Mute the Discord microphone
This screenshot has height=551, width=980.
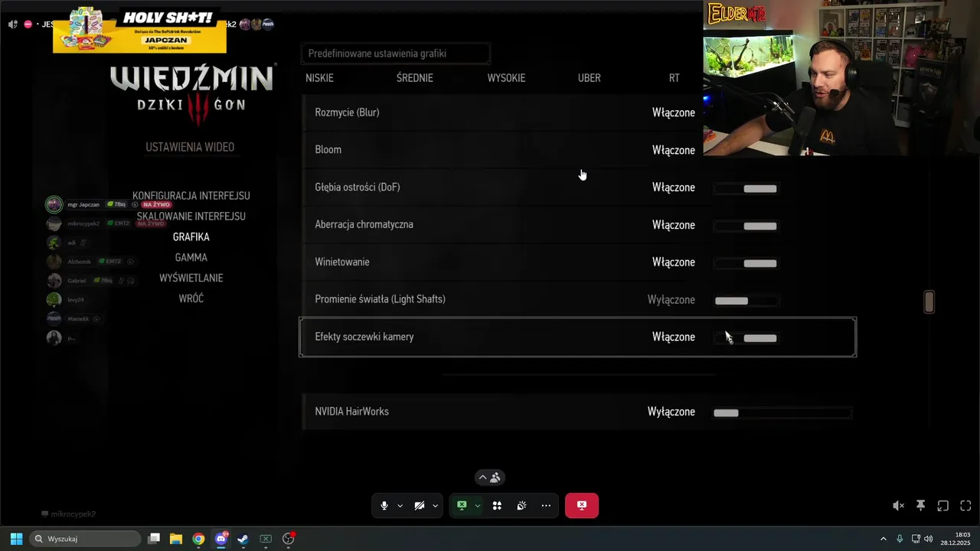pyautogui.click(x=384, y=506)
